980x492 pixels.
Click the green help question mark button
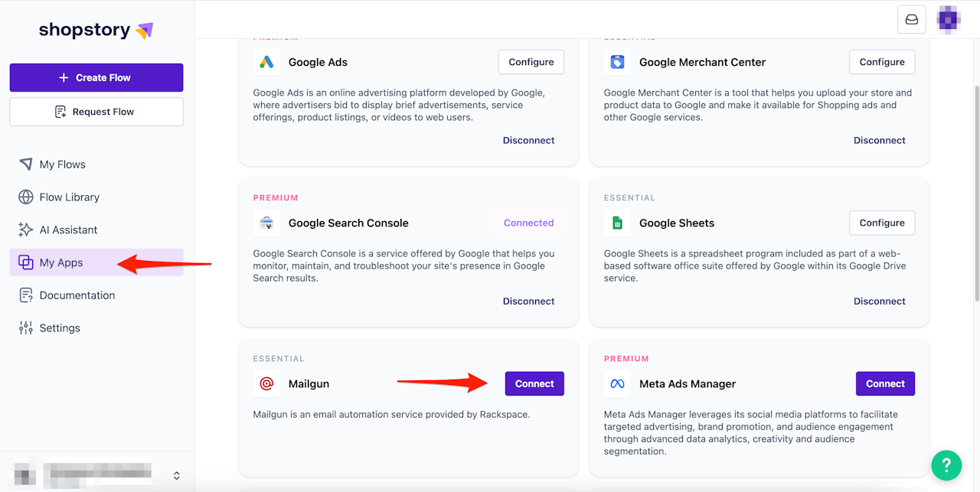click(x=946, y=464)
